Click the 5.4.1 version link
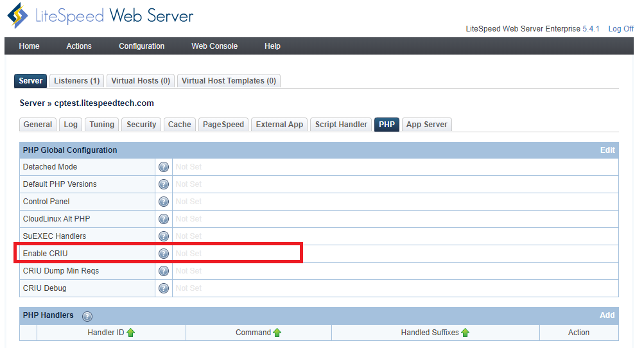Image resolution: width=644 pixels, height=348 pixels. click(591, 29)
